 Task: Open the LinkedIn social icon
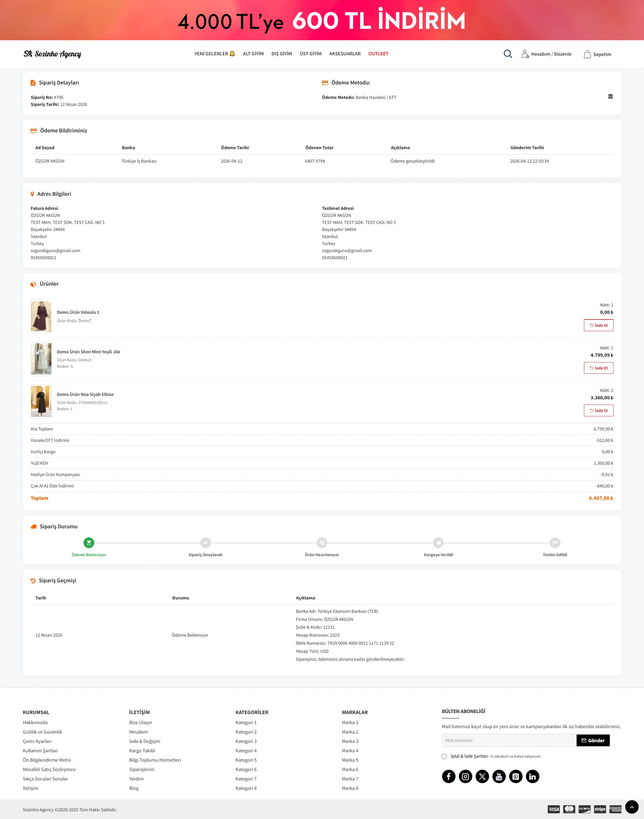point(532,776)
